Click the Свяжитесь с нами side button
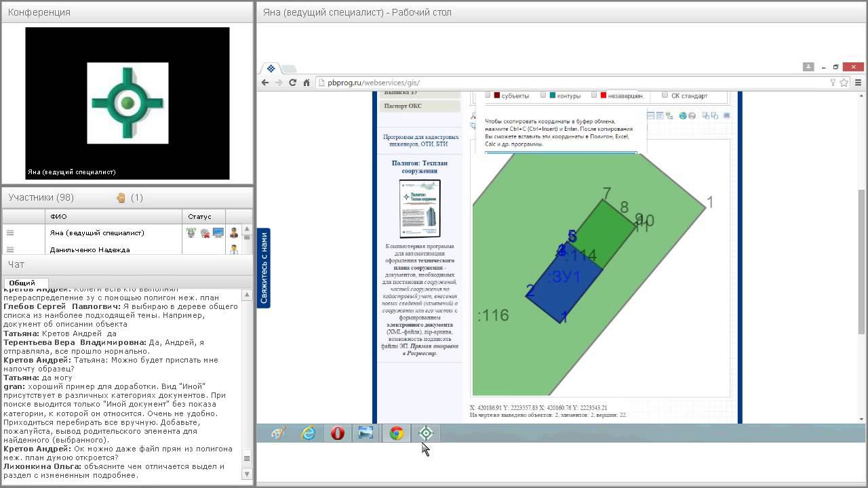Viewport: 868px width, 488px height. coord(264,268)
